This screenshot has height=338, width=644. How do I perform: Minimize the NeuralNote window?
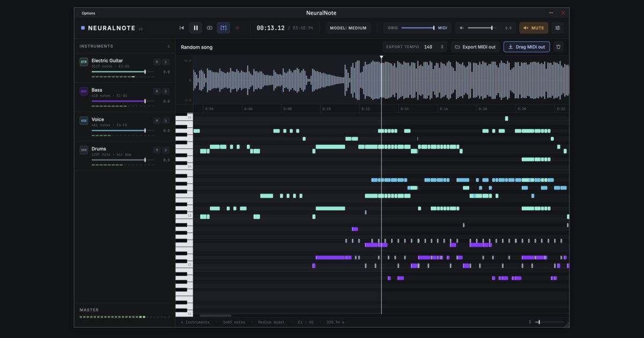pos(551,13)
